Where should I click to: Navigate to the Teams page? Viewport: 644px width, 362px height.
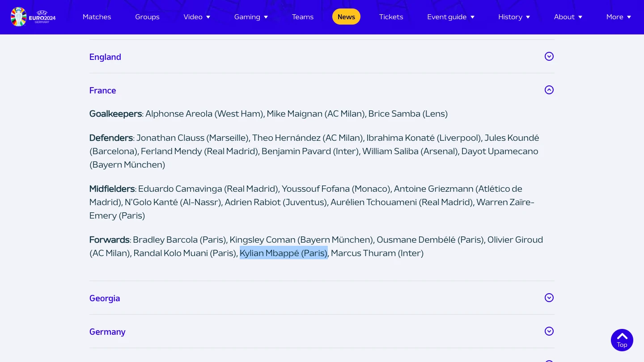click(x=303, y=17)
